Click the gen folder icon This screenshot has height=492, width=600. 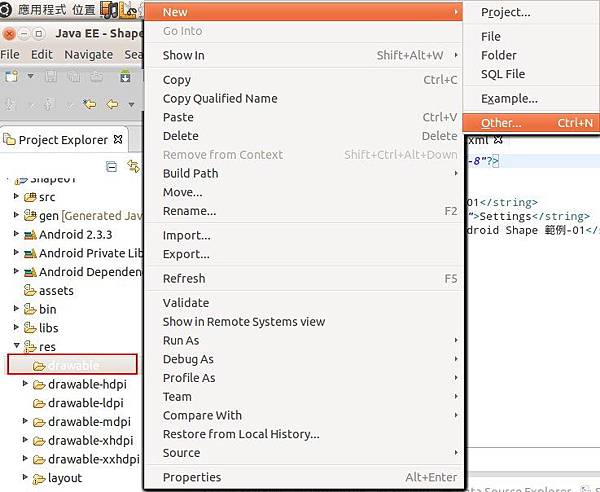30,216
